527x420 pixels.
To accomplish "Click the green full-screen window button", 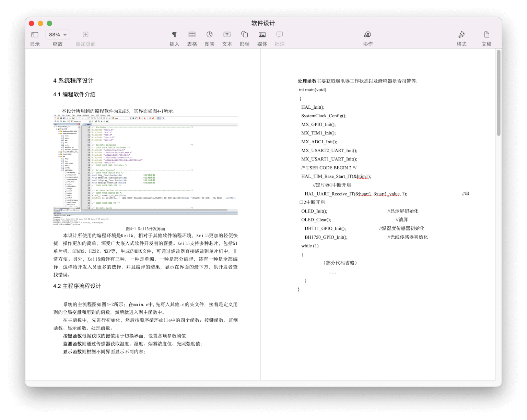I will coord(49,23).
